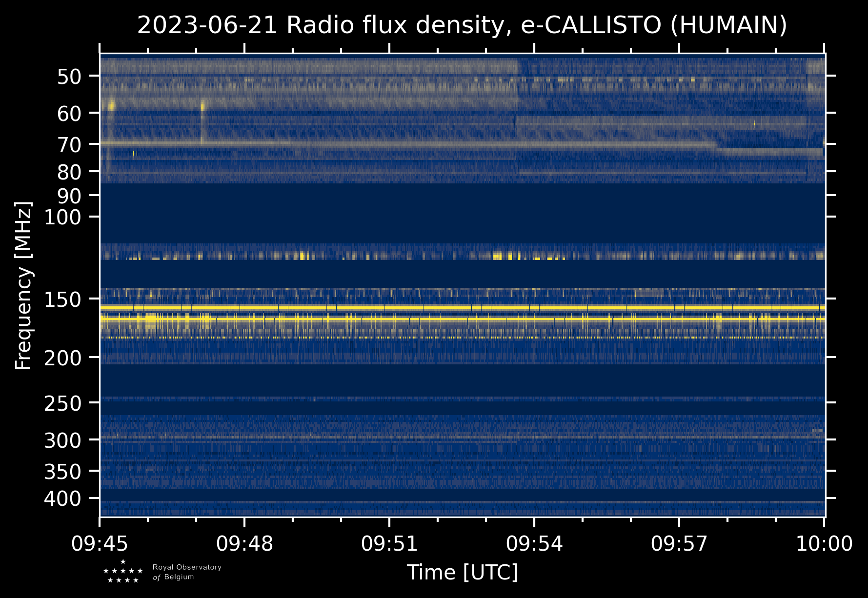This screenshot has width=868, height=598.
Task: Click the 09:48 time tick label
Action: pyautogui.click(x=244, y=544)
